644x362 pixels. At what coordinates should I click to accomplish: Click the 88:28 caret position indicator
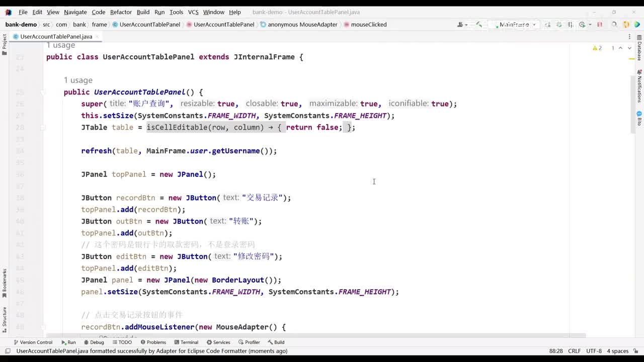pyautogui.click(x=556, y=351)
